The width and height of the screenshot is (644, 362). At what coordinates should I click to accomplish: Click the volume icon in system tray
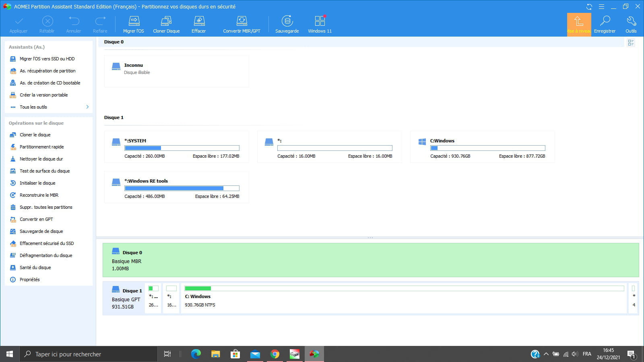tap(575, 354)
